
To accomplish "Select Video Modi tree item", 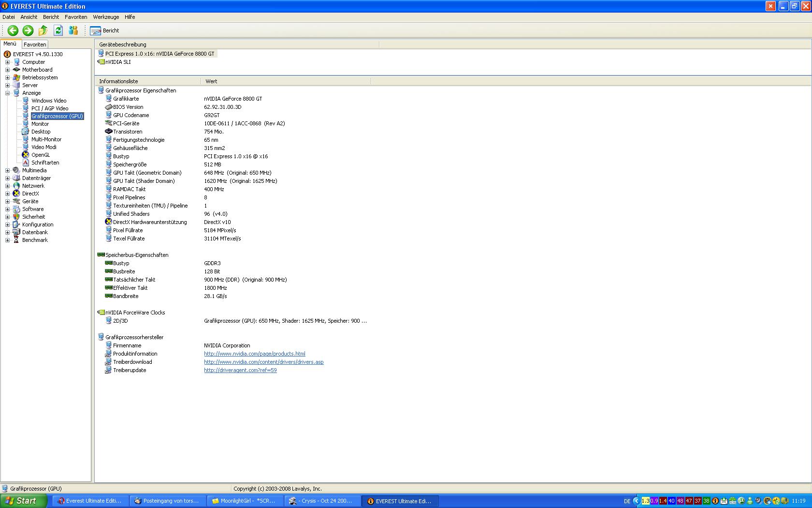I will (x=44, y=147).
